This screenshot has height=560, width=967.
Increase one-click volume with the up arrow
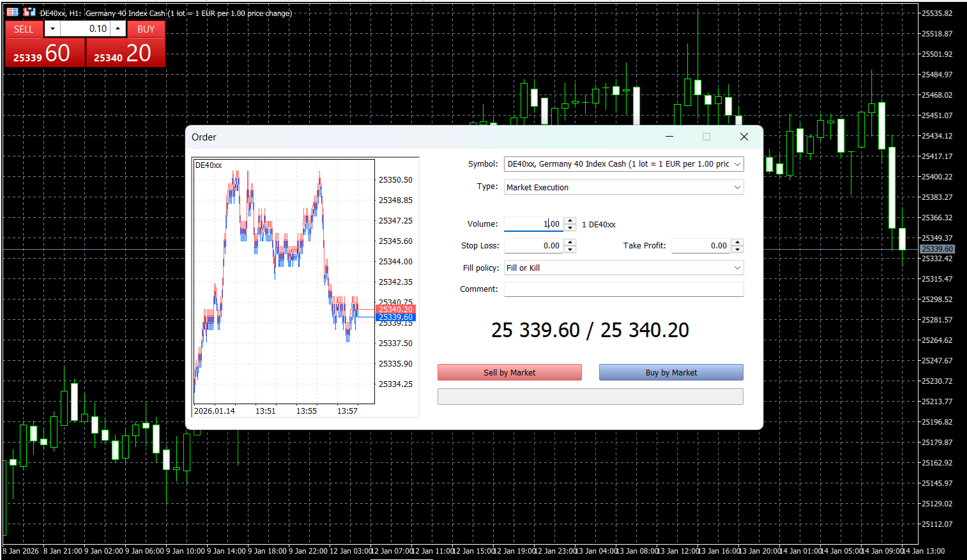[x=118, y=29]
